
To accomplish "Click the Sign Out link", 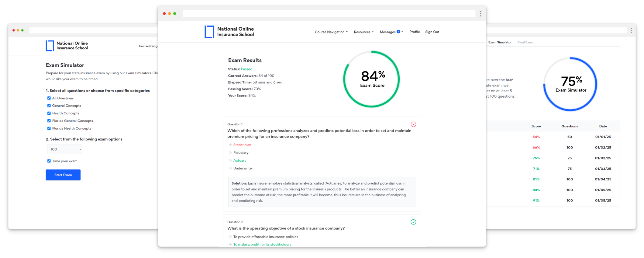I will [x=432, y=32].
